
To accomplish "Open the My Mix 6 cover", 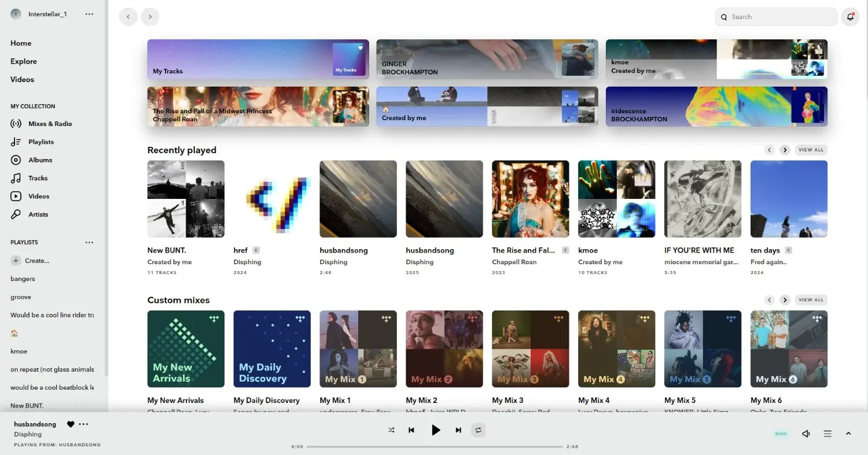I will (x=789, y=349).
